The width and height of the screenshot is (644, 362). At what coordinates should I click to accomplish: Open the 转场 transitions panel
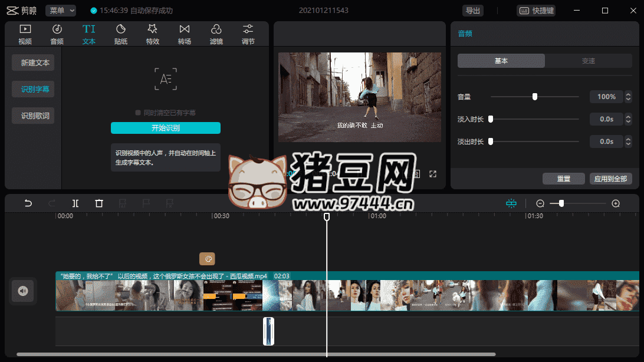pyautogui.click(x=185, y=34)
